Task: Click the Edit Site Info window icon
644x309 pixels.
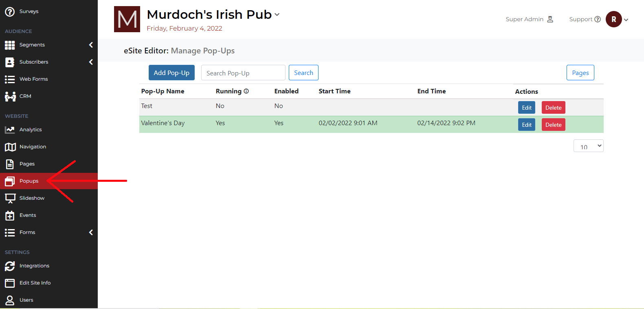Action: 10,283
